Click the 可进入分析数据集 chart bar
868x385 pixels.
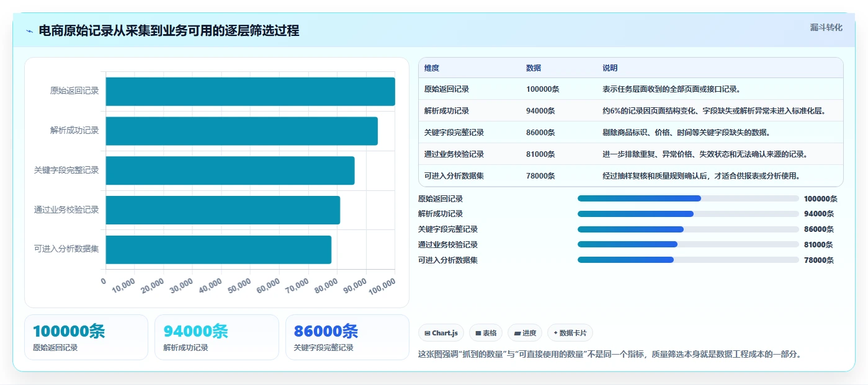218,249
